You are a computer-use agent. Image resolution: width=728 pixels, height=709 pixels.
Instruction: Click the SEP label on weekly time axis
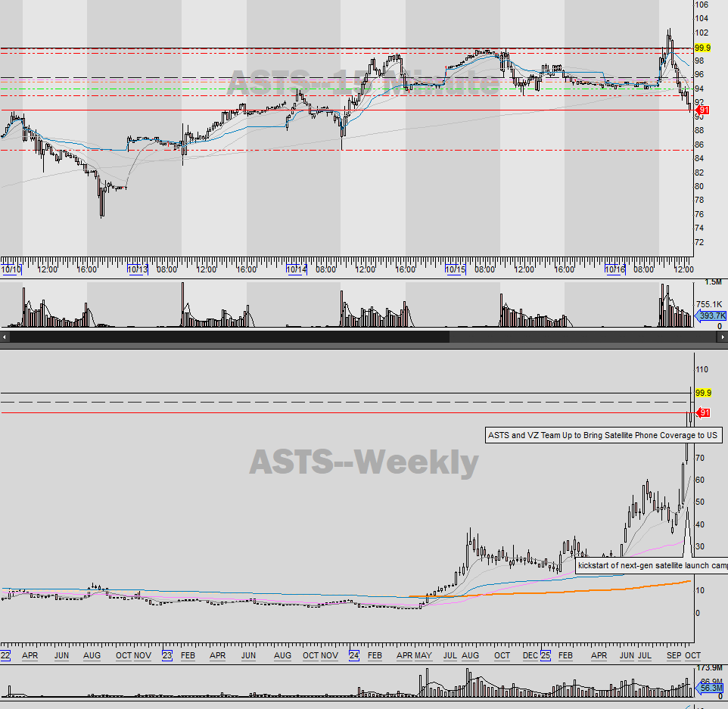pyautogui.click(x=674, y=655)
